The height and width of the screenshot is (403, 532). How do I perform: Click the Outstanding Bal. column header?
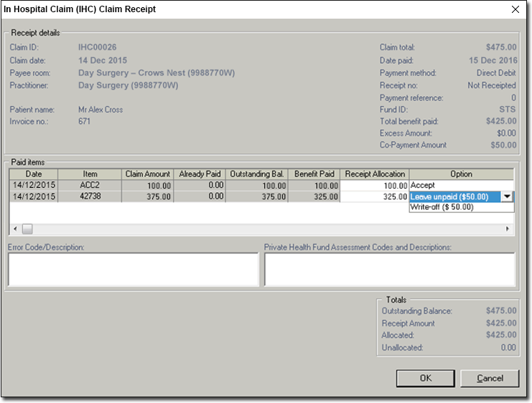(258, 174)
